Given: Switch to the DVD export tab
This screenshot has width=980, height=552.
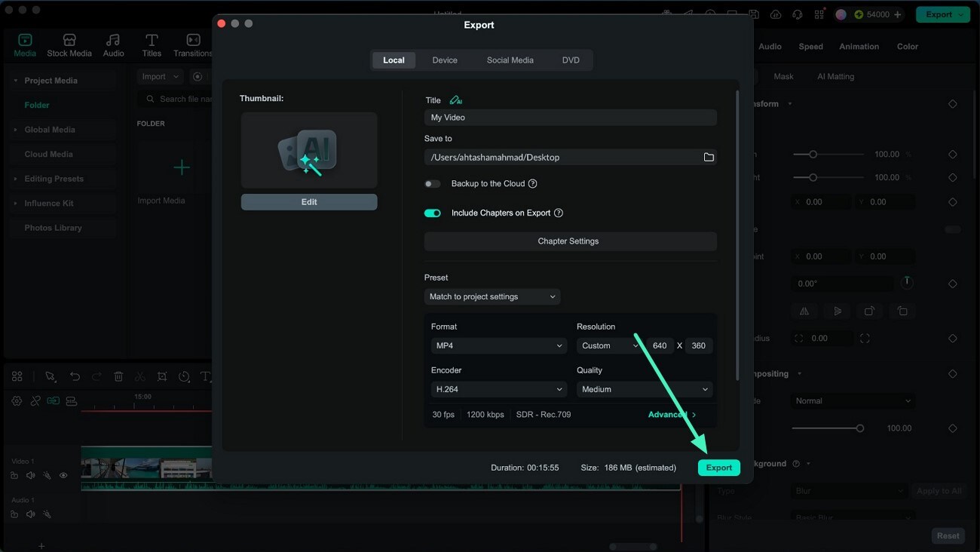Looking at the screenshot, I should pyautogui.click(x=571, y=60).
